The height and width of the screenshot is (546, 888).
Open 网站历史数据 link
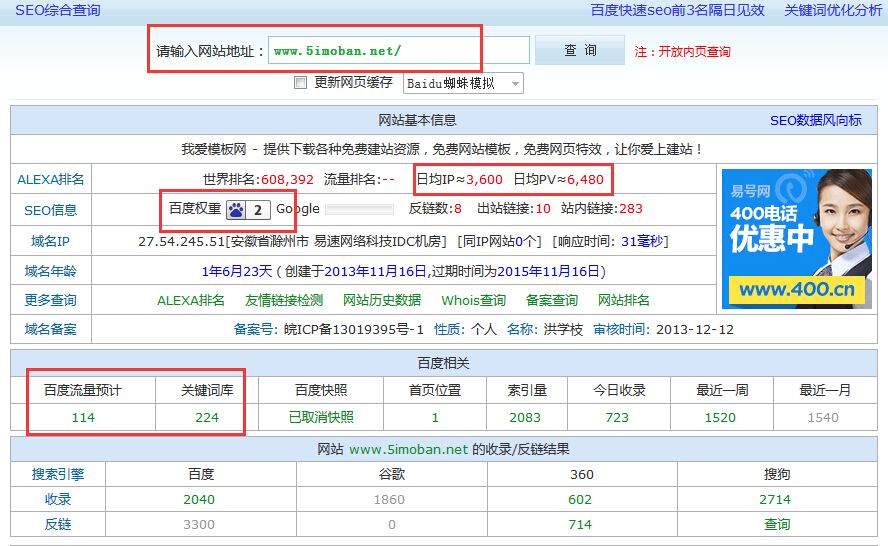click(382, 300)
